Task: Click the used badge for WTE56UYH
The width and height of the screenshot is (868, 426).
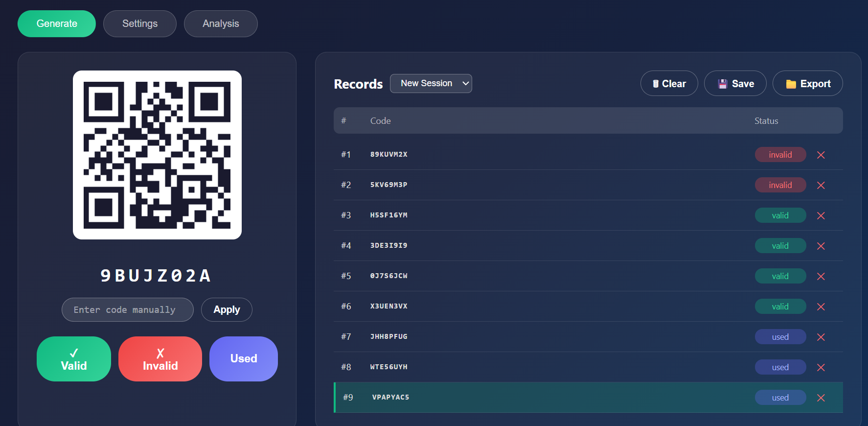Action: [780, 367]
